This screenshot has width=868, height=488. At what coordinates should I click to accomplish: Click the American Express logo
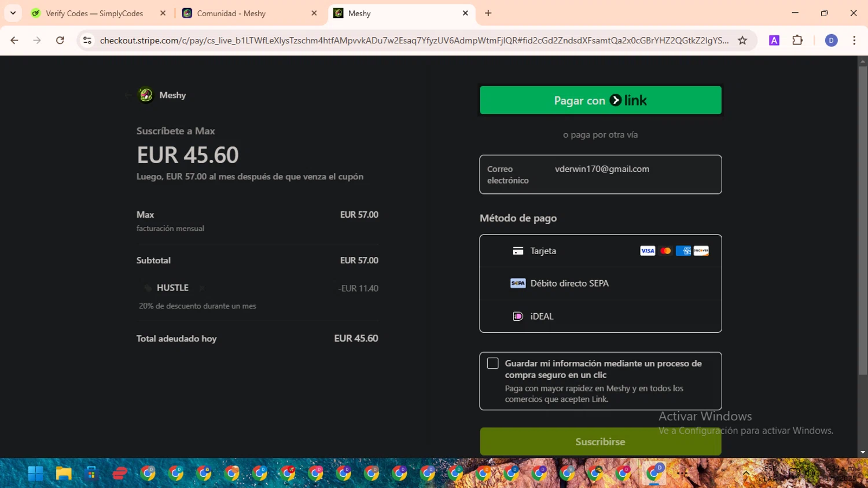click(x=683, y=251)
